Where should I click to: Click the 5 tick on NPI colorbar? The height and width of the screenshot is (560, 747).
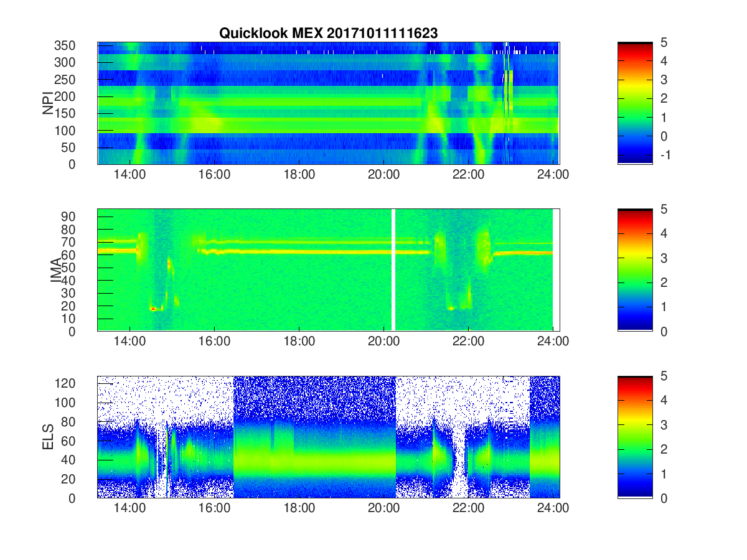click(663, 42)
